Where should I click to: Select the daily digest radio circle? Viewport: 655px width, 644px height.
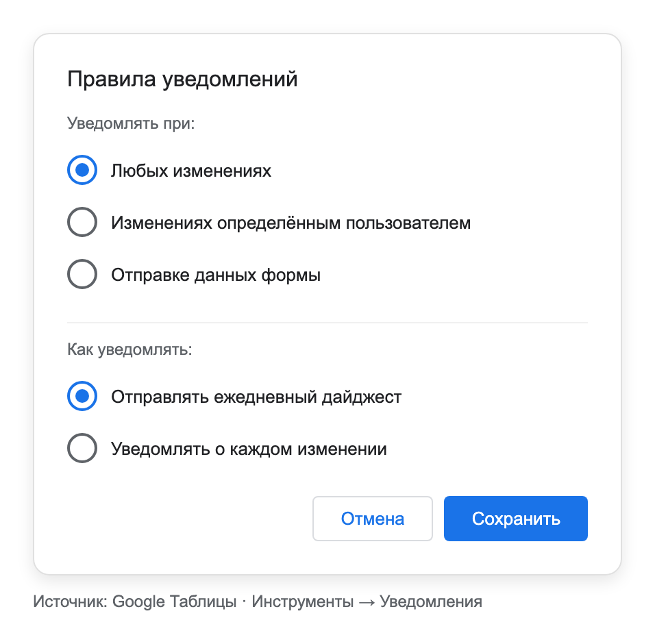[82, 396]
